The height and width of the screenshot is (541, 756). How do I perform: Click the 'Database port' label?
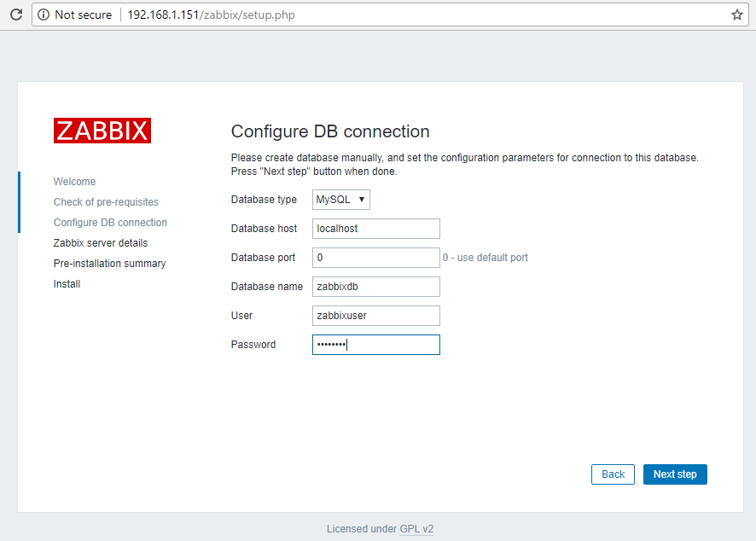tap(264, 258)
